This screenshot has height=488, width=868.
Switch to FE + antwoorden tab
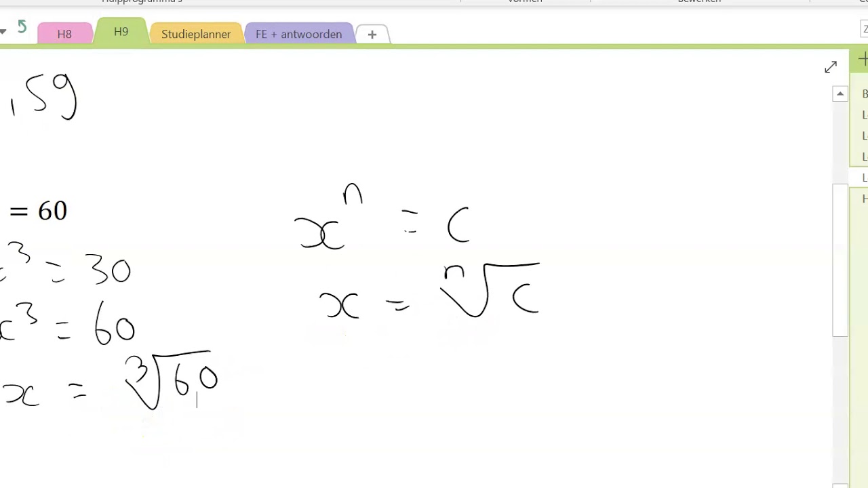click(298, 34)
